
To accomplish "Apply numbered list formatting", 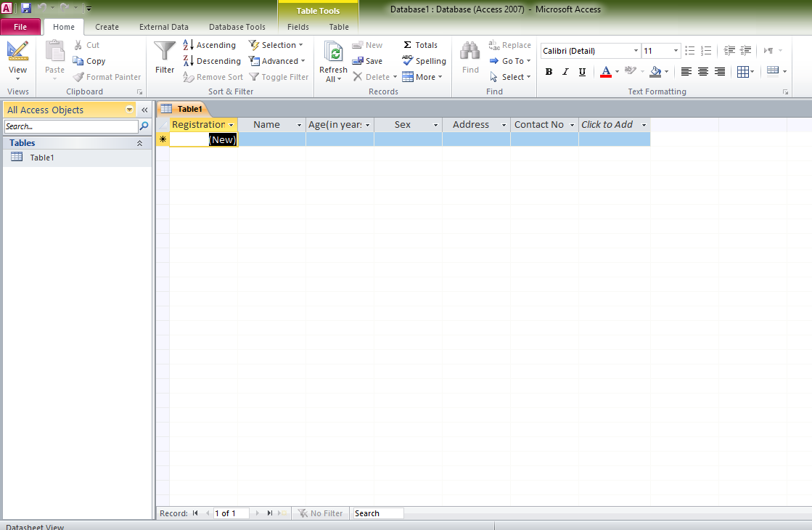I will click(706, 50).
